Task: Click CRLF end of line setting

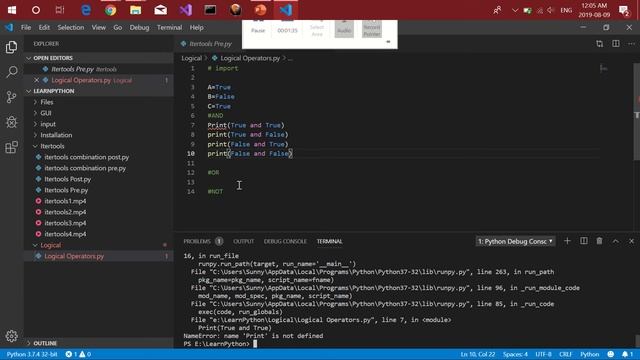Action: pos(565,354)
